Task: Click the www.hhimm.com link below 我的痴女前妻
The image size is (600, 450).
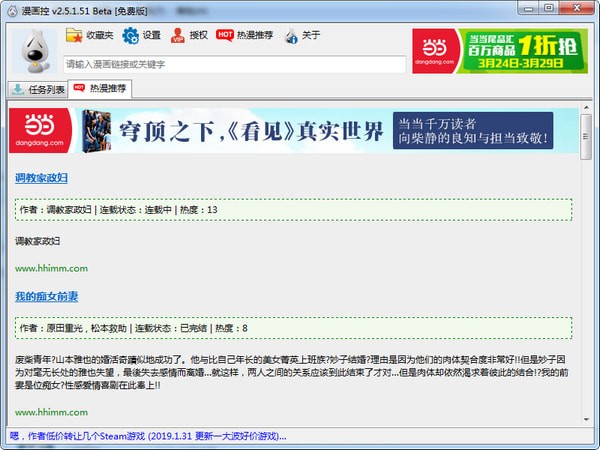Action: coord(51,411)
